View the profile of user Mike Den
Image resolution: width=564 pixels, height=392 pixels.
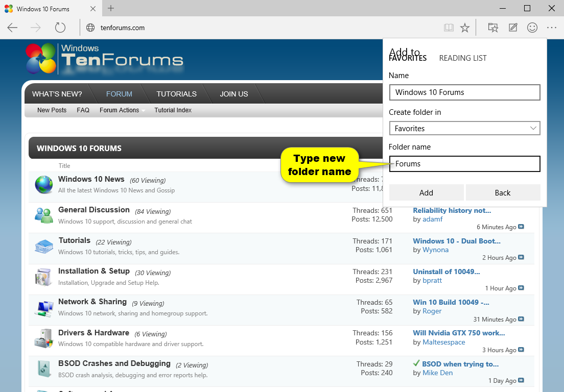click(437, 373)
